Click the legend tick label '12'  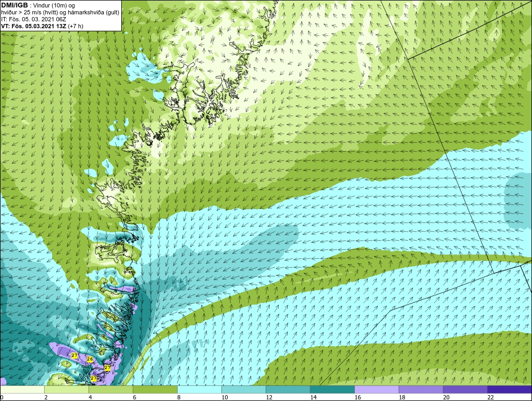pos(269,398)
